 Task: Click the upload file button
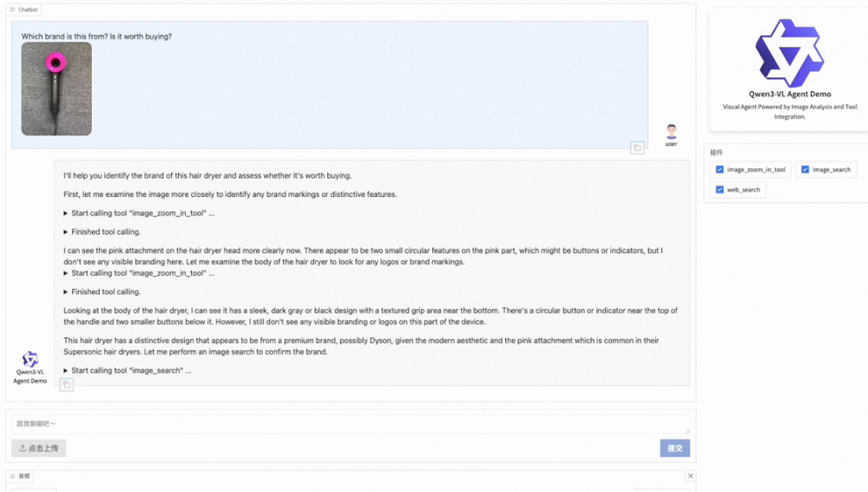(39, 448)
